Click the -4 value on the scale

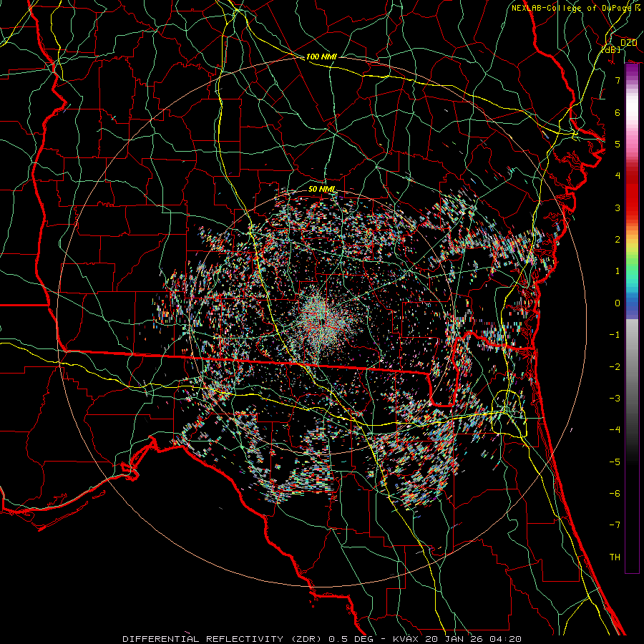click(x=615, y=429)
